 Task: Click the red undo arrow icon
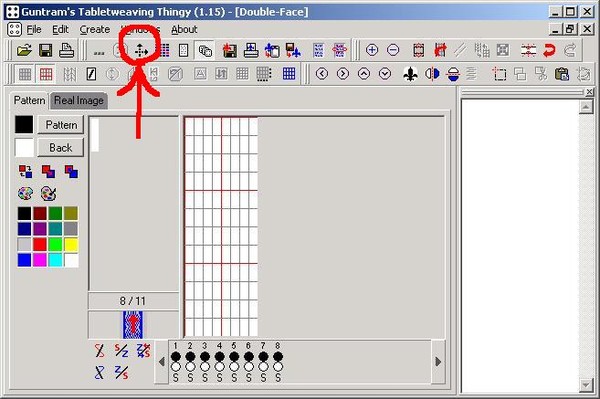(x=549, y=50)
